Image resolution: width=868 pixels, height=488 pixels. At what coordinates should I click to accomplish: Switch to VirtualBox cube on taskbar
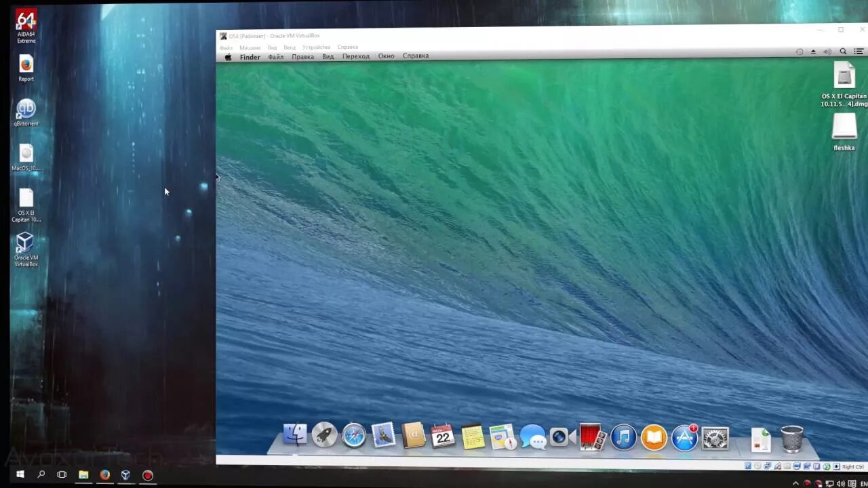(125, 475)
